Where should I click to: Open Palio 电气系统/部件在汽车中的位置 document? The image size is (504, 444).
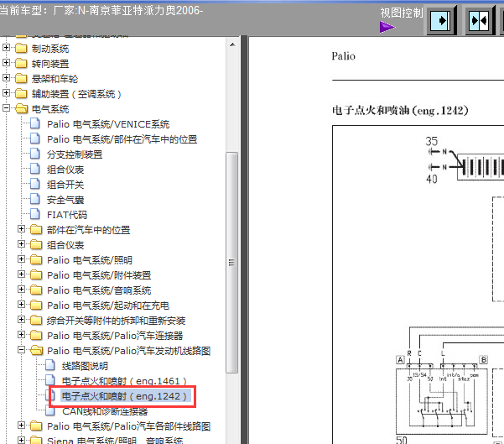tap(122, 139)
